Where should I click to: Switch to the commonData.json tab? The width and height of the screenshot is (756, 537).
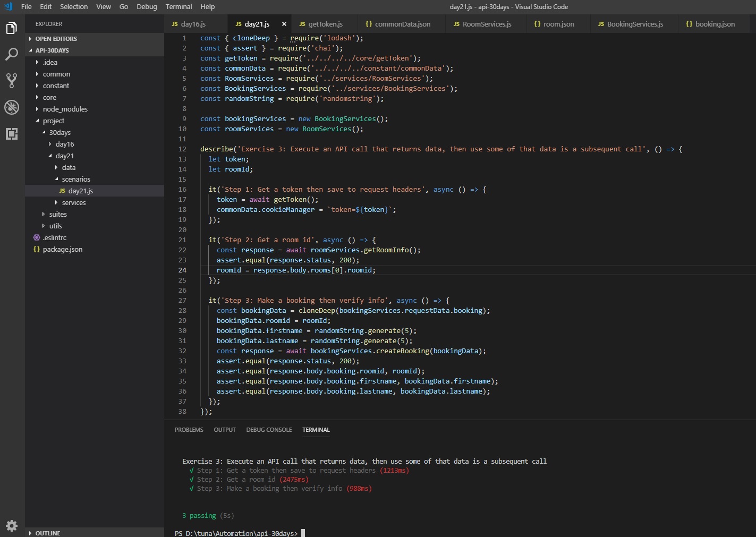click(x=402, y=24)
